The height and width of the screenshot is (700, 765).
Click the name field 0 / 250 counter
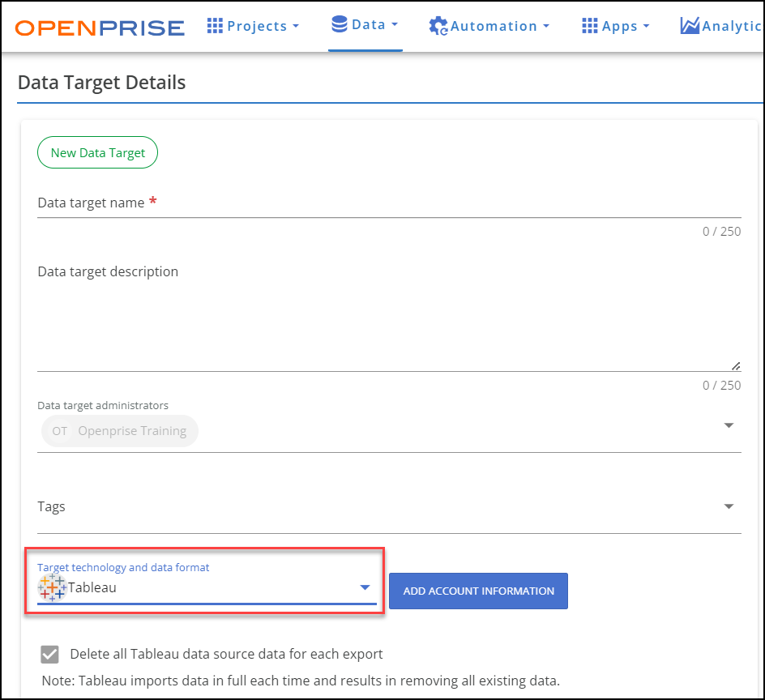721,231
